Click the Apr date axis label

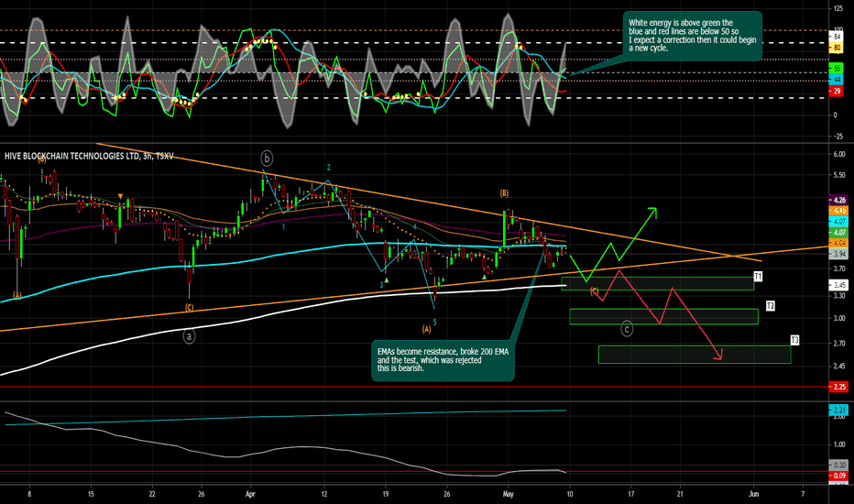[x=250, y=494]
